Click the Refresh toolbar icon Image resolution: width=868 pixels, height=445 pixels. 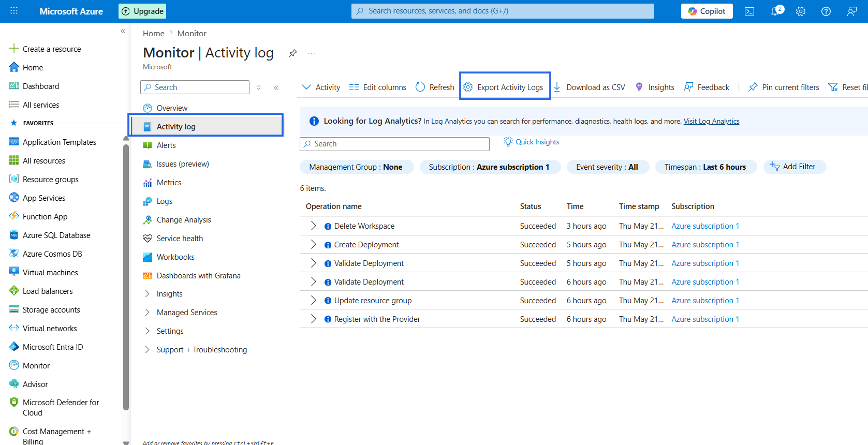click(x=420, y=87)
